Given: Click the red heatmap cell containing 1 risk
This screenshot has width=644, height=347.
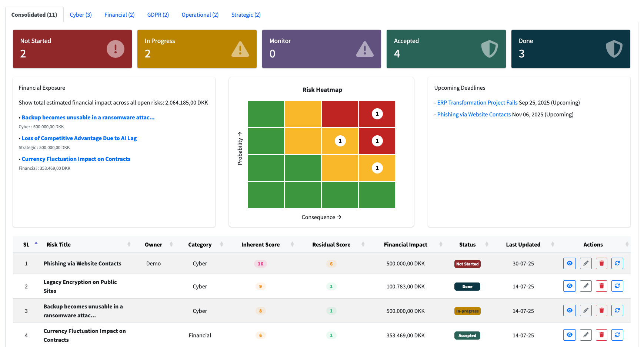Looking at the screenshot, I should (x=377, y=114).
